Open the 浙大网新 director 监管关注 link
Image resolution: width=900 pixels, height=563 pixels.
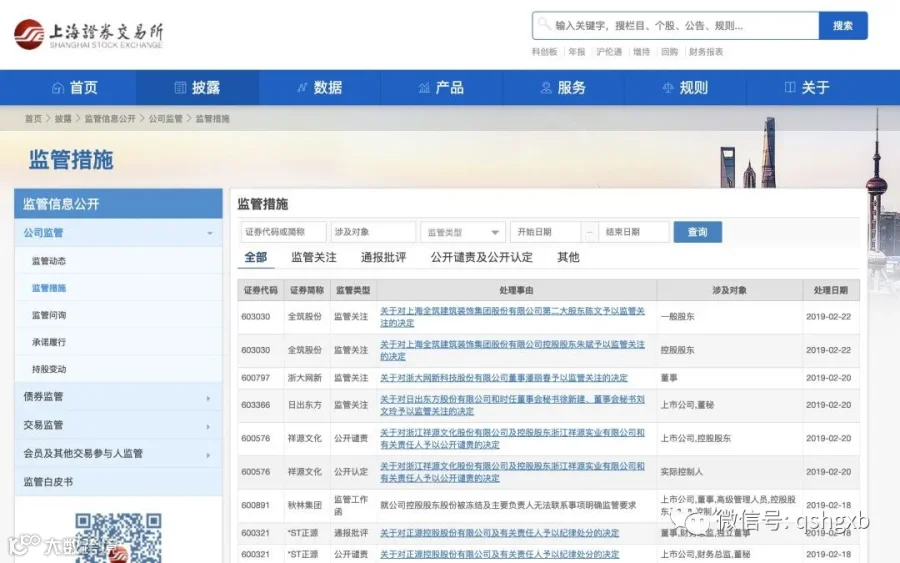(503, 378)
